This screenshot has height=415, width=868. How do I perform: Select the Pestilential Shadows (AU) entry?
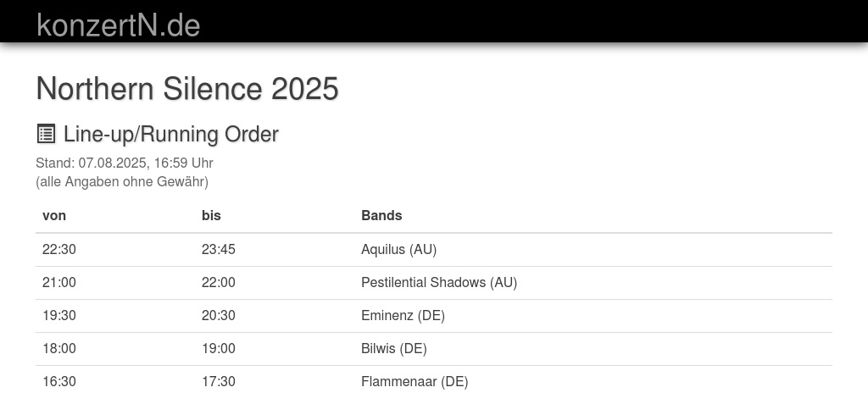(438, 282)
